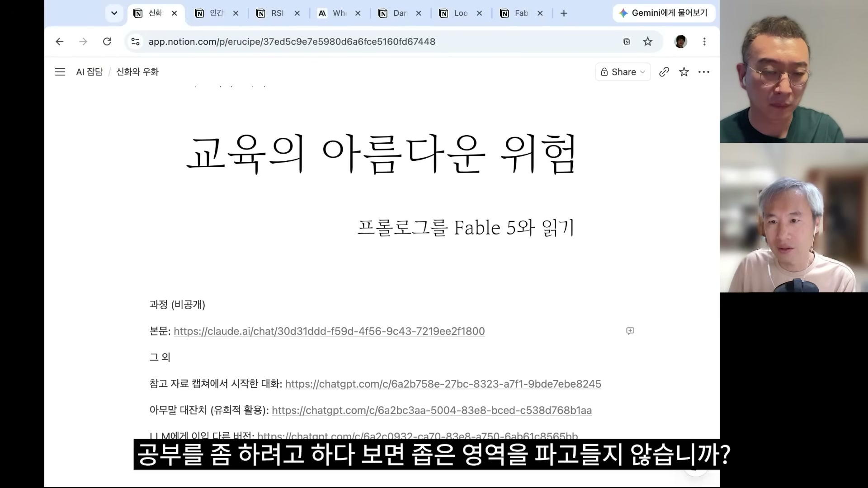This screenshot has width=868, height=488.
Task: Close the 'Wh' tab
Action: point(358,14)
